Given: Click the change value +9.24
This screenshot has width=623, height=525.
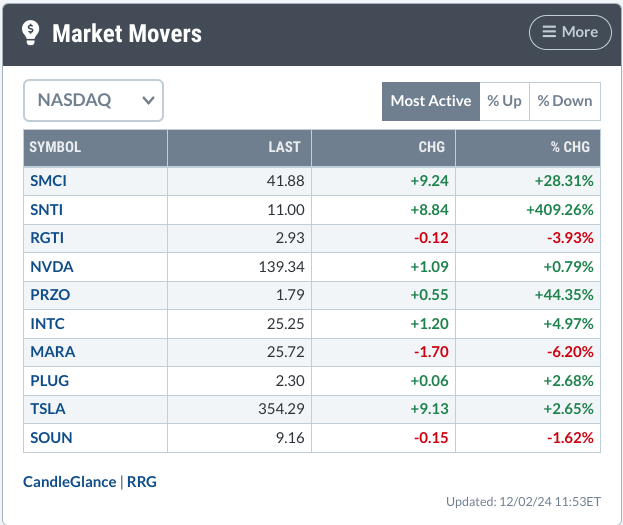Looking at the screenshot, I should [429, 181].
